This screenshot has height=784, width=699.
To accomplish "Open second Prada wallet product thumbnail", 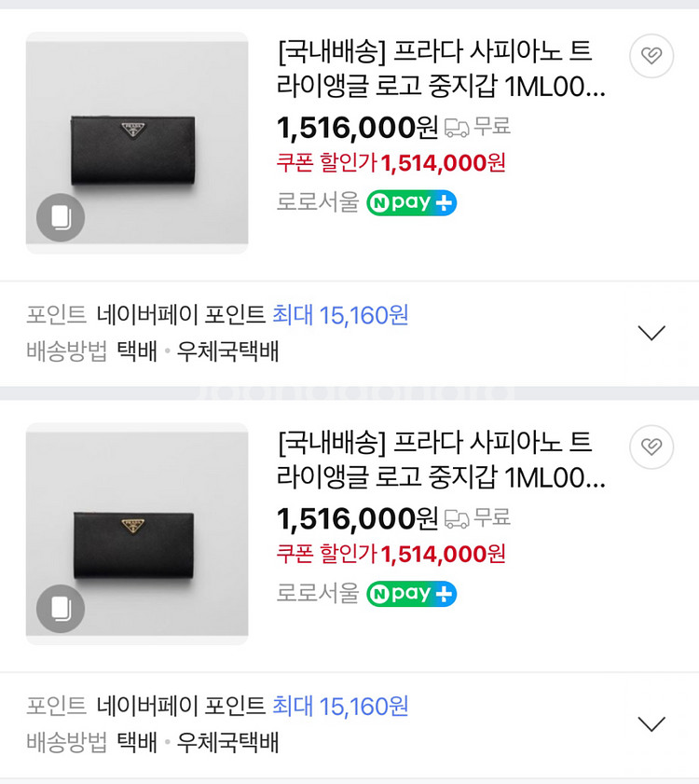I will point(137,534).
